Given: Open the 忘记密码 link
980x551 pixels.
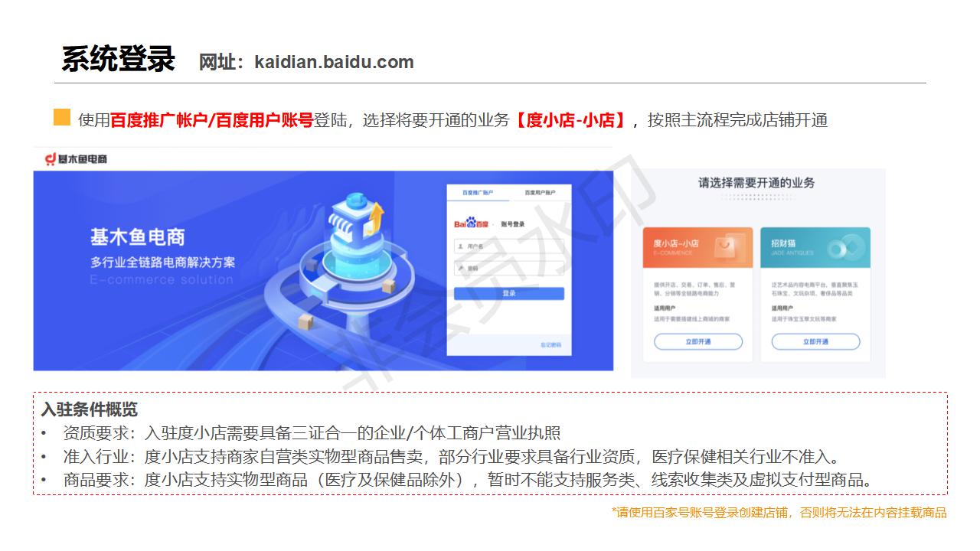Looking at the screenshot, I should (550, 345).
